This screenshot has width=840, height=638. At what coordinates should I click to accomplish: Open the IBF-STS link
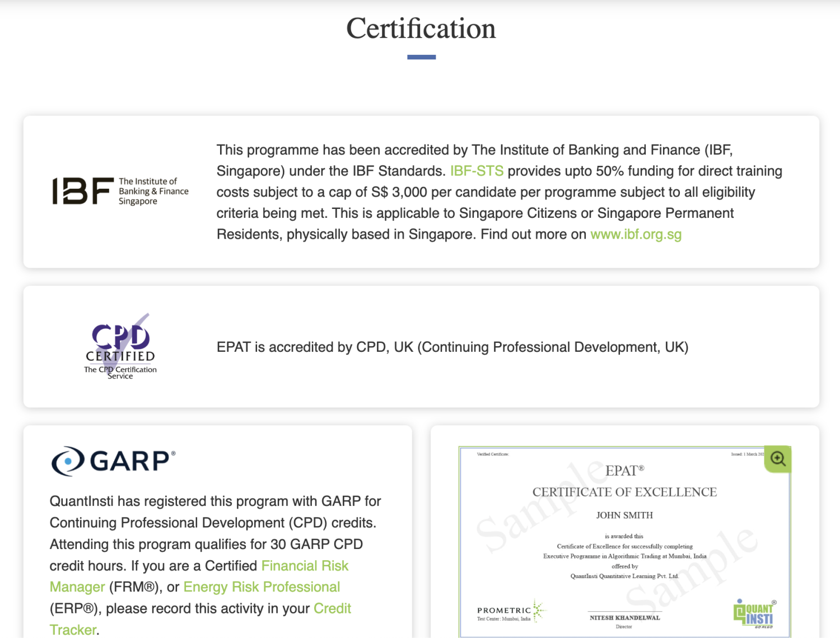pyautogui.click(x=477, y=171)
